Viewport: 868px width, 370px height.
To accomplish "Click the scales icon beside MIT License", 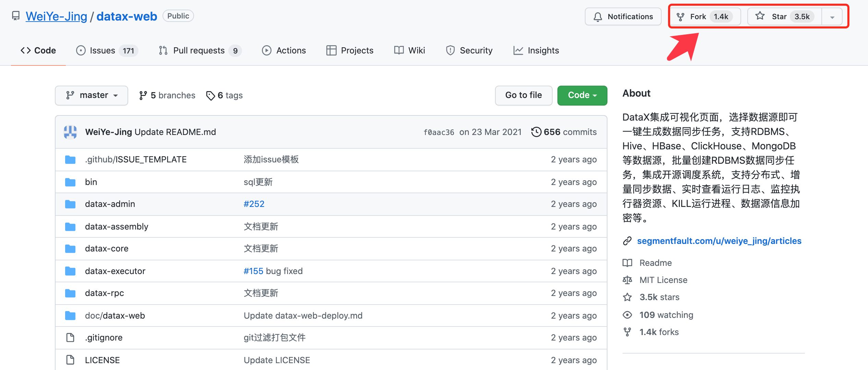I will point(627,280).
